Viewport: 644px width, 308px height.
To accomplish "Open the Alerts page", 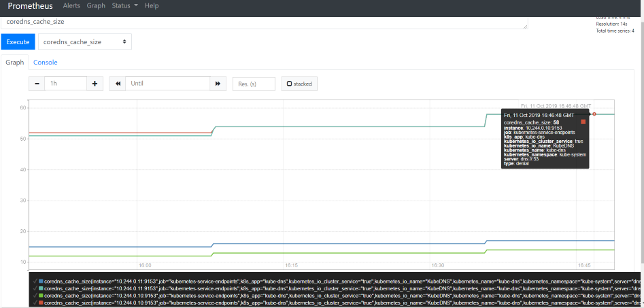I will (x=72, y=5).
